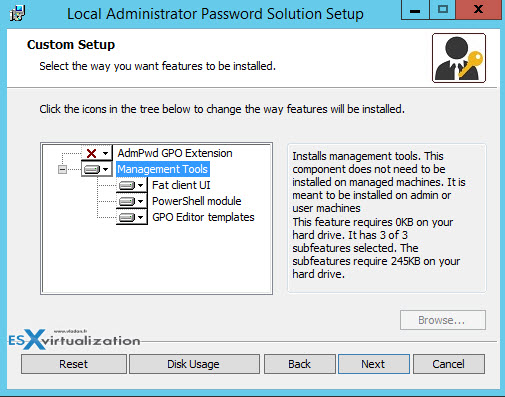The height and width of the screenshot is (397, 505).
Task: Minimize the setup window
Action: pos(415,10)
